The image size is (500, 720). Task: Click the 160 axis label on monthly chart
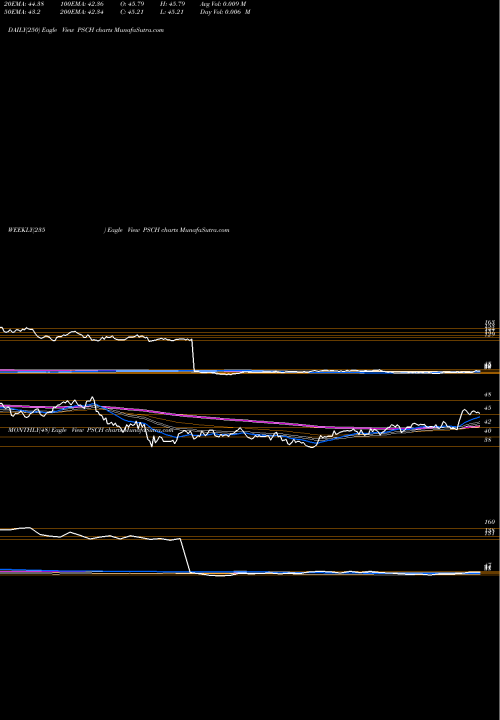click(489, 522)
